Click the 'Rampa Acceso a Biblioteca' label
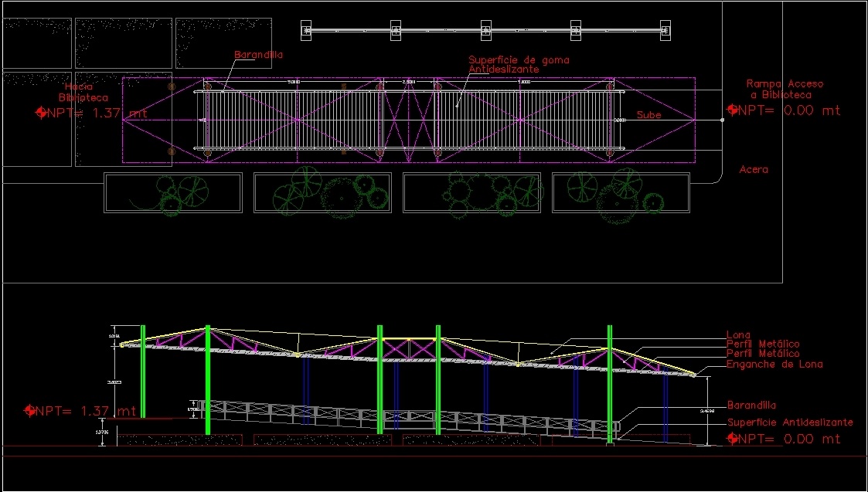 (784, 89)
